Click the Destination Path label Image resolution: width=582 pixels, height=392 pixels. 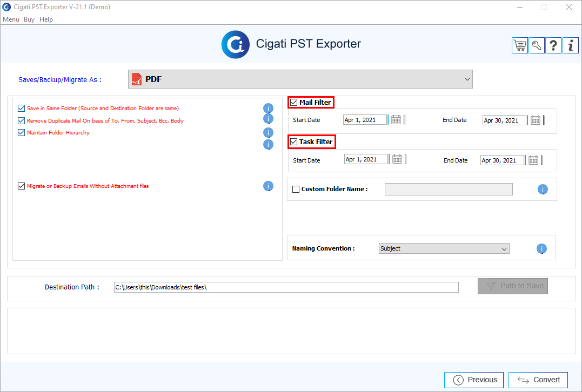pos(72,287)
